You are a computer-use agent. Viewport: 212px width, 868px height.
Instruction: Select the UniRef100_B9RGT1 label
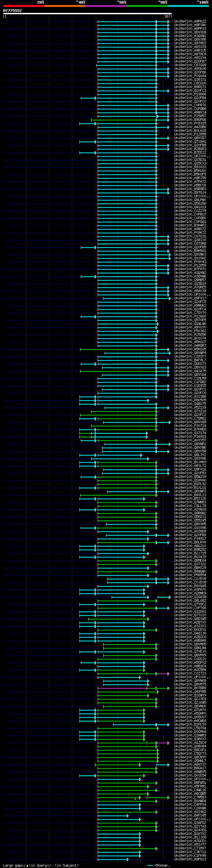point(190,87)
